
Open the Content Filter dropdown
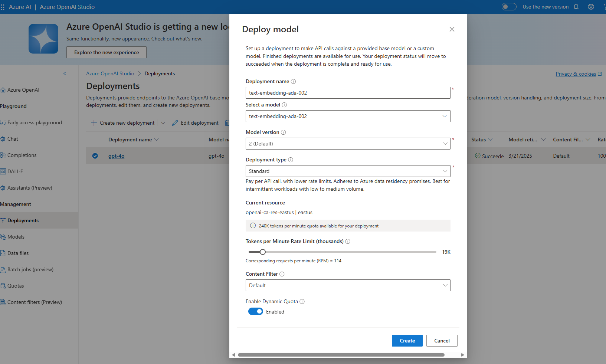click(x=348, y=285)
